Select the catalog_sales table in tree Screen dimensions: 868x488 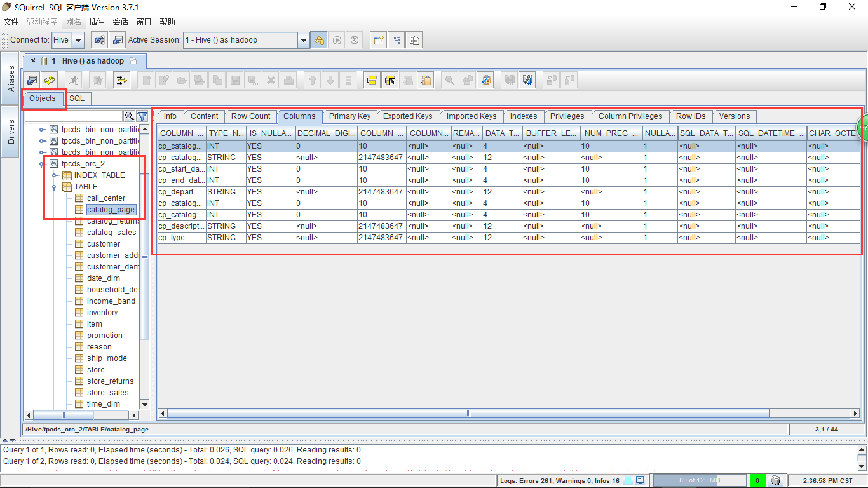pyautogui.click(x=111, y=233)
